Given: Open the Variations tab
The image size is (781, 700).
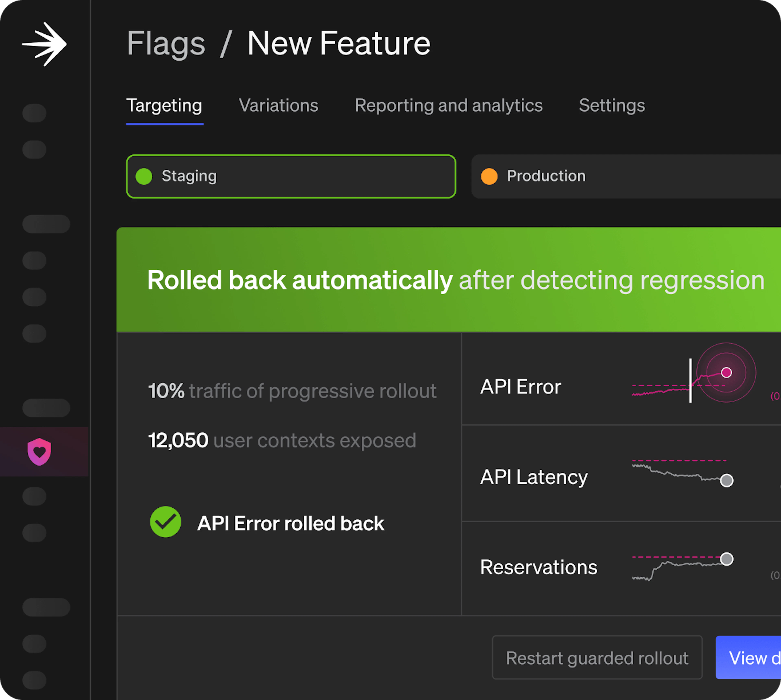Looking at the screenshot, I should (x=278, y=105).
